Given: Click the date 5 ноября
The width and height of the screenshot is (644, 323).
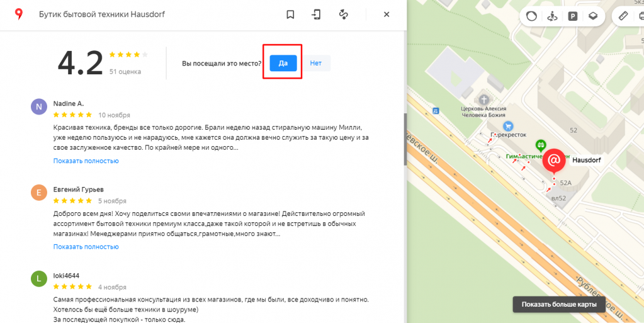Looking at the screenshot, I should coord(112,201).
